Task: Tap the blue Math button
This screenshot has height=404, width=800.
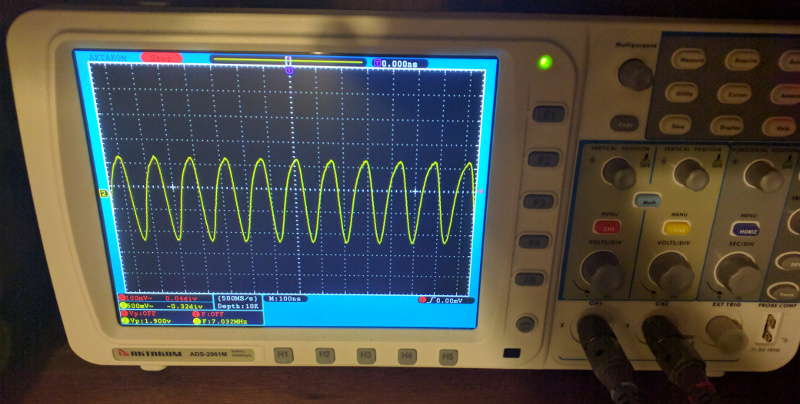Action: click(x=647, y=199)
